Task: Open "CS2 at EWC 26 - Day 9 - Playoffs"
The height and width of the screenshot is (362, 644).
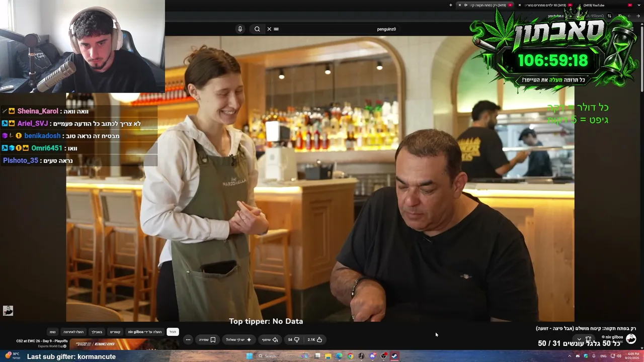Action: [x=42, y=341]
